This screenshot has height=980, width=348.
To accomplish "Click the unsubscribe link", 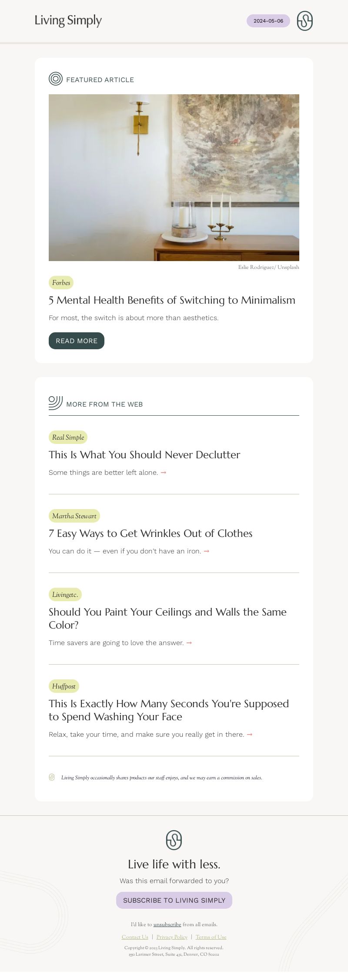I will [x=167, y=924].
